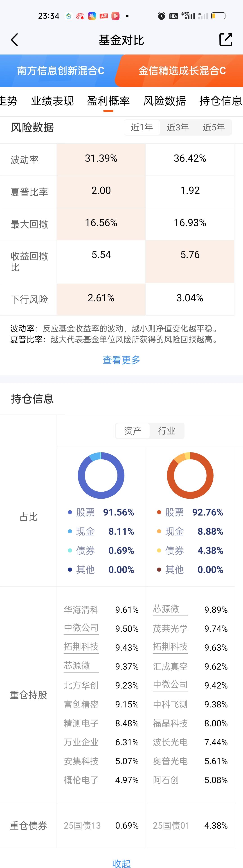Switch risk data to 近5年

[x=214, y=127]
